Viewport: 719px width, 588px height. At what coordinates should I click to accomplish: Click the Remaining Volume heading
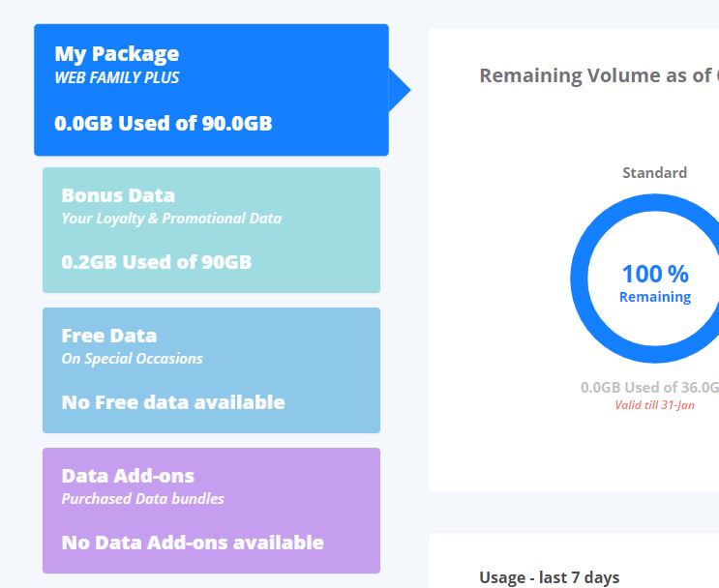point(599,75)
